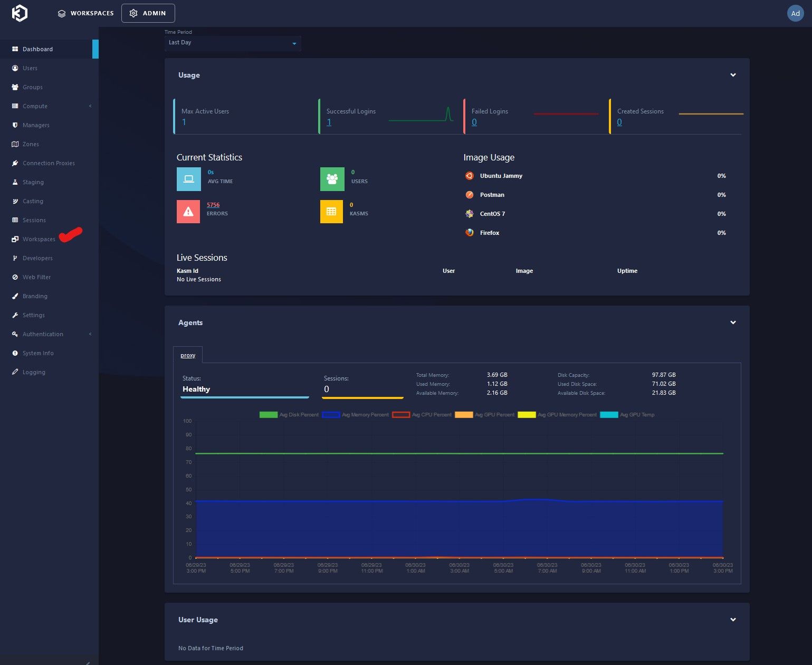The width and height of the screenshot is (812, 665).
Task: Click the red Errors warning icon
Action: point(188,212)
